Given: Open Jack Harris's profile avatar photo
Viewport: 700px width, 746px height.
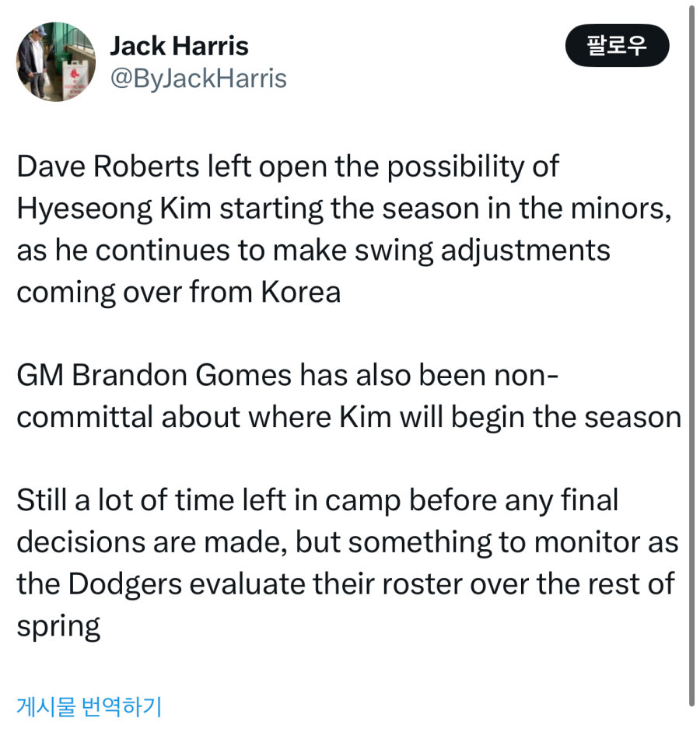Looking at the screenshot, I should coord(56,62).
